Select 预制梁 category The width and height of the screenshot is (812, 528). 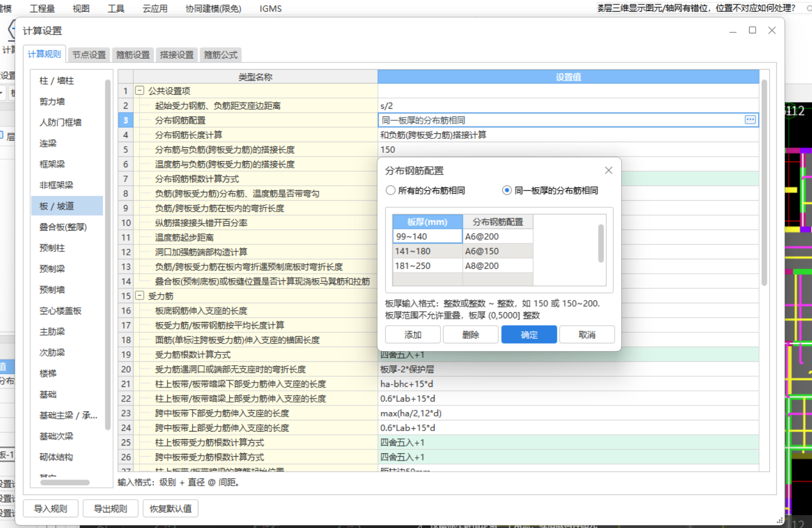pyautogui.click(x=67, y=269)
